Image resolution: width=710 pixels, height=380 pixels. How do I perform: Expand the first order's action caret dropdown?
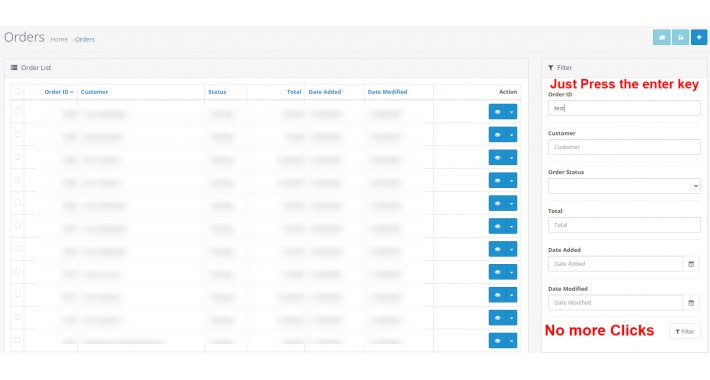click(x=512, y=111)
